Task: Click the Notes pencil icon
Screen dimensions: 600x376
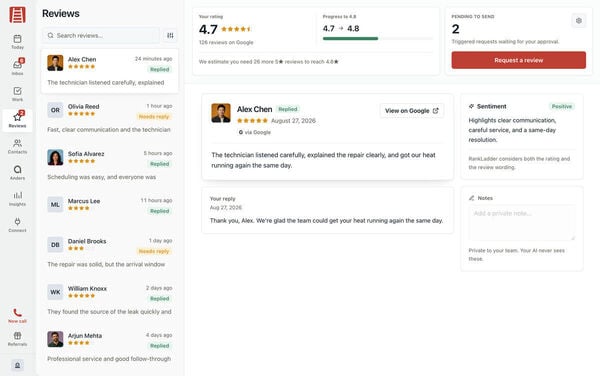Action: 471,198
